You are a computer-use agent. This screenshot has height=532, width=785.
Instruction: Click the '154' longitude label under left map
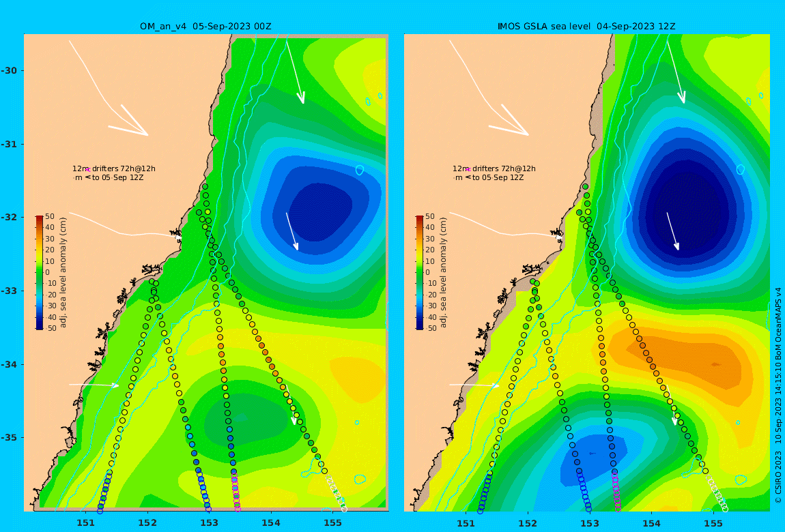(x=271, y=524)
